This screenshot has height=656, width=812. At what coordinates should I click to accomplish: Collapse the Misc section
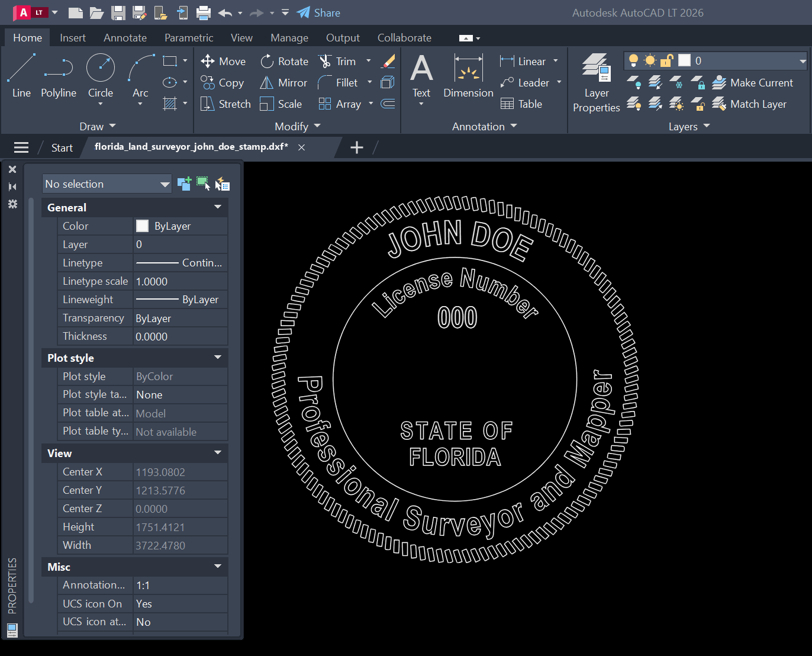(x=218, y=567)
